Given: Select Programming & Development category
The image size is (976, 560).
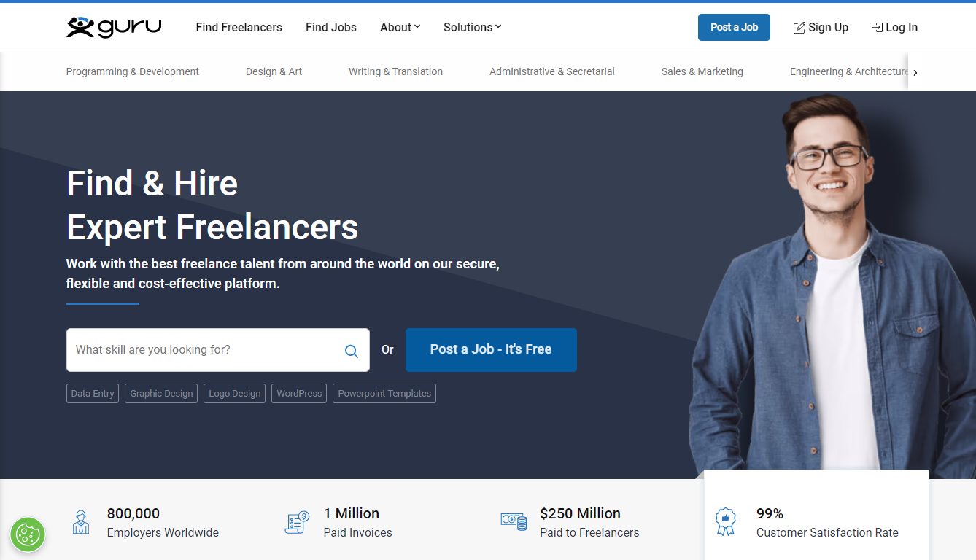Looking at the screenshot, I should pyautogui.click(x=133, y=71).
